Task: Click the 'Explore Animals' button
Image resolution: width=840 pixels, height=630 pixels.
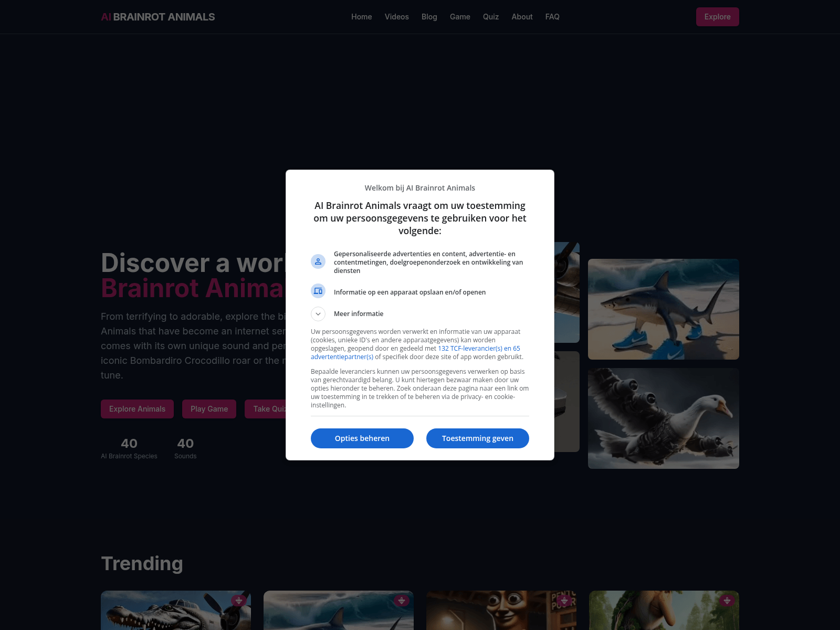Action: click(137, 409)
